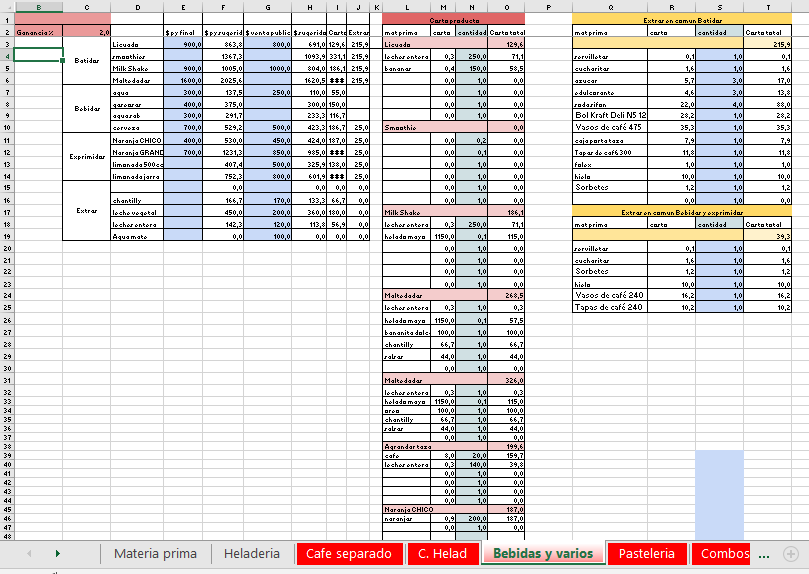This screenshot has width=809, height=574.
Task: Select column P header
Action: [x=548, y=7]
